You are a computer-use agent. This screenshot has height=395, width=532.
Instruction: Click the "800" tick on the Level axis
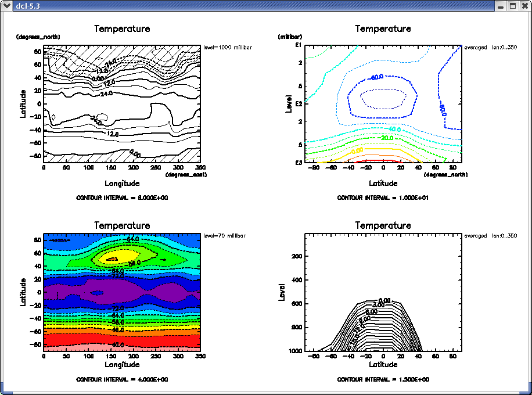pos(297,328)
